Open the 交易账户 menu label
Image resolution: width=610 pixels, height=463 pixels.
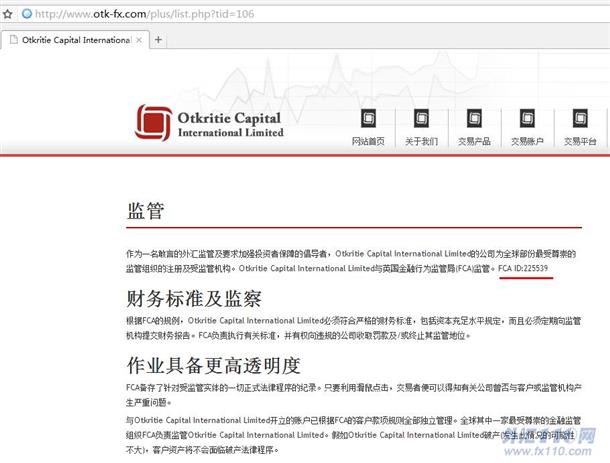pyautogui.click(x=527, y=141)
